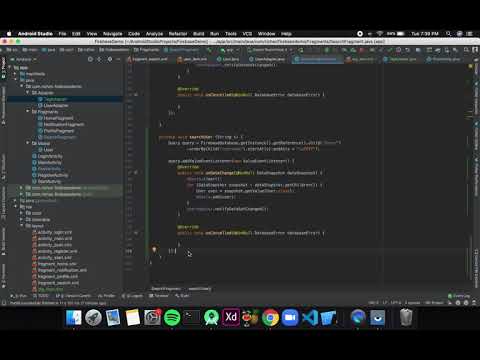Click the Android Studio dock icon
The height and width of the screenshot is (360, 480).
[211, 317]
